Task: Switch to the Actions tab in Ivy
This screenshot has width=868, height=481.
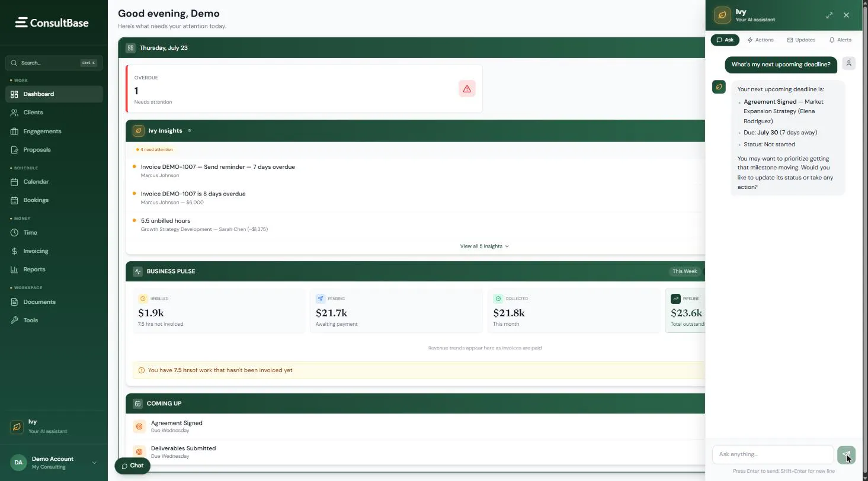Action: pos(760,40)
